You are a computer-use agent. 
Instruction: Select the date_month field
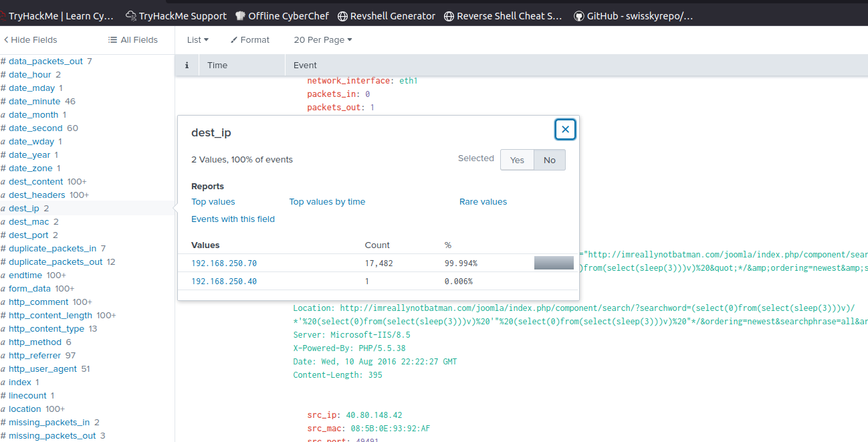(33, 115)
